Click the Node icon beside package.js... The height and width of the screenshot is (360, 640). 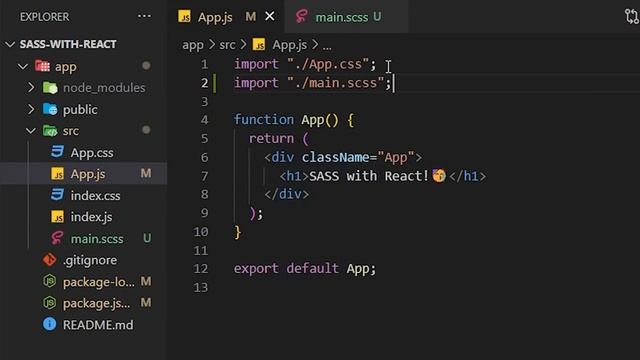click(49, 303)
